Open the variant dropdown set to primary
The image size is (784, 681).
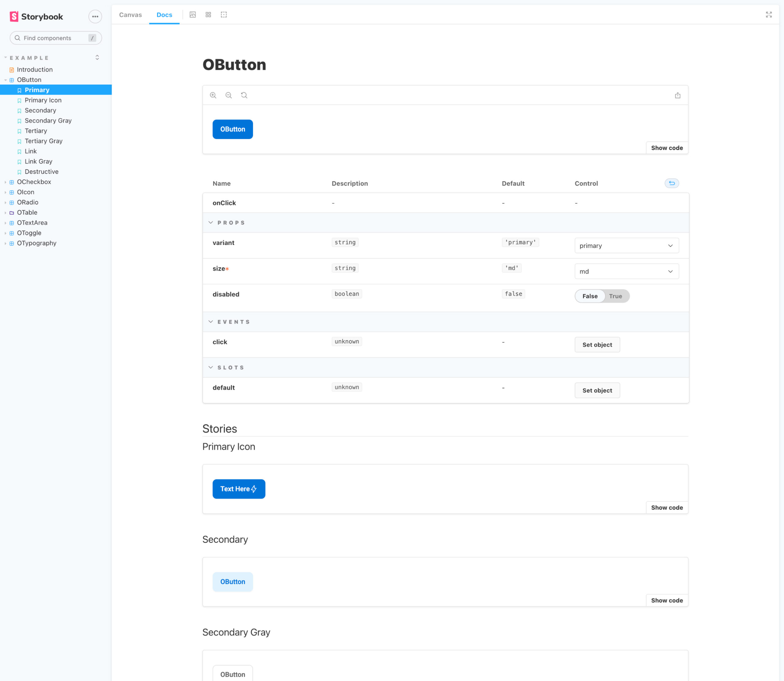tap(627, 246)
